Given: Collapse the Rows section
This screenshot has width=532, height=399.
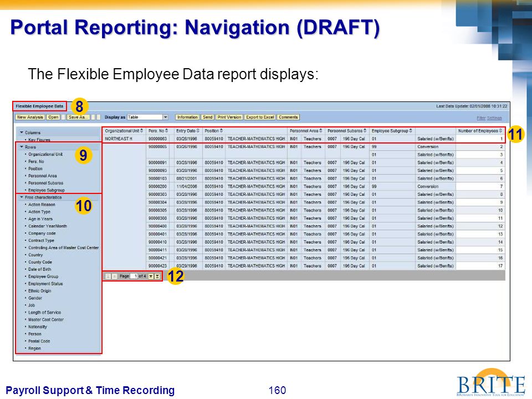Looking at the screenshot, I should click(x=22, y=147).
